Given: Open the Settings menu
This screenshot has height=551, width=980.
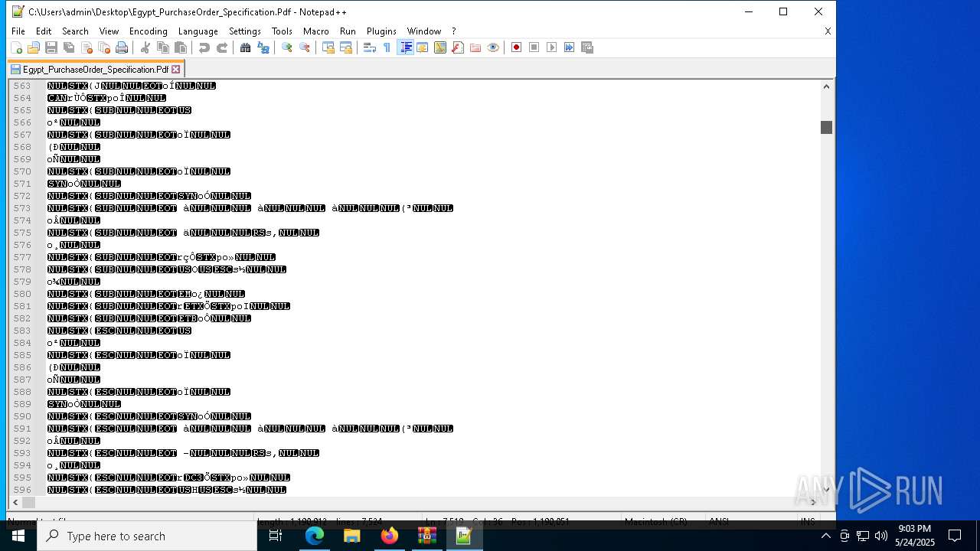Looking at the screenshot, I should (245, 31).
